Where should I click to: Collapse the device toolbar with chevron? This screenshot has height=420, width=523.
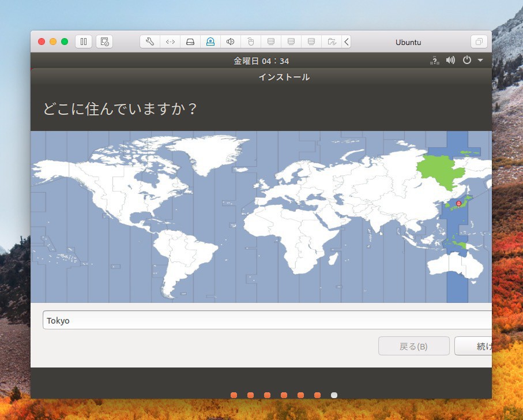[347, 42]
